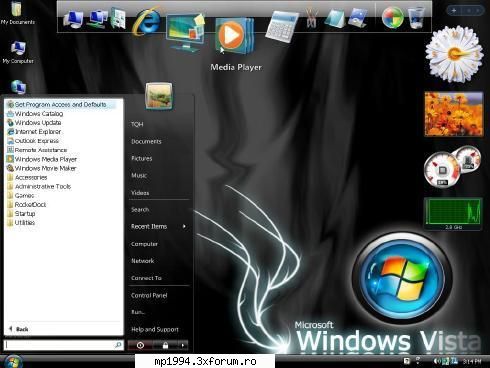The image size is (490, 368).
Task: Click the Windows logo orb in the dock
Action: point(393,17)
